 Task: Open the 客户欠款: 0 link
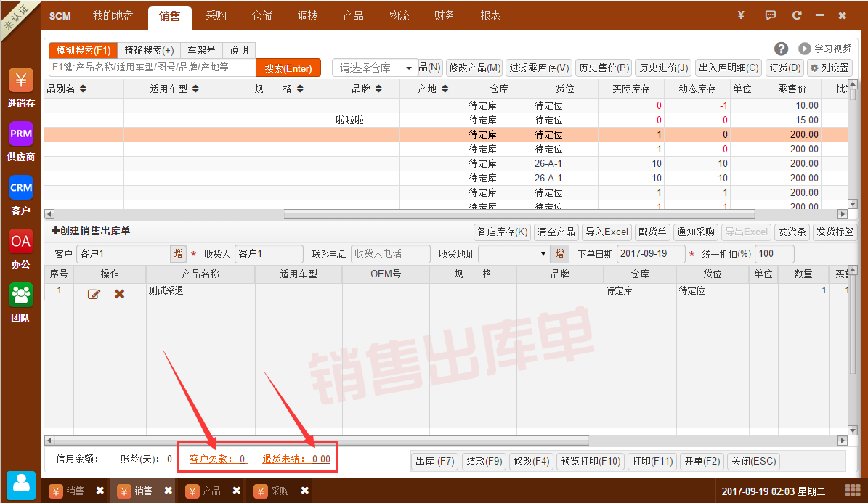click(218, 459)
